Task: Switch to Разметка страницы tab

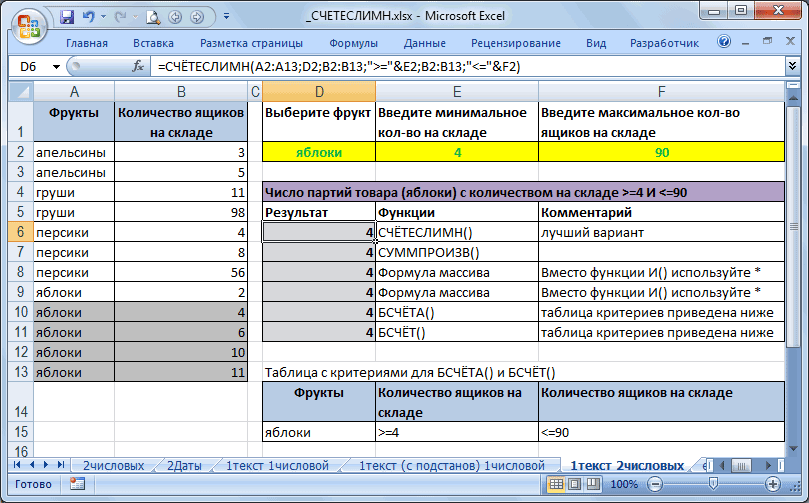Action: (x=251, y=43)
